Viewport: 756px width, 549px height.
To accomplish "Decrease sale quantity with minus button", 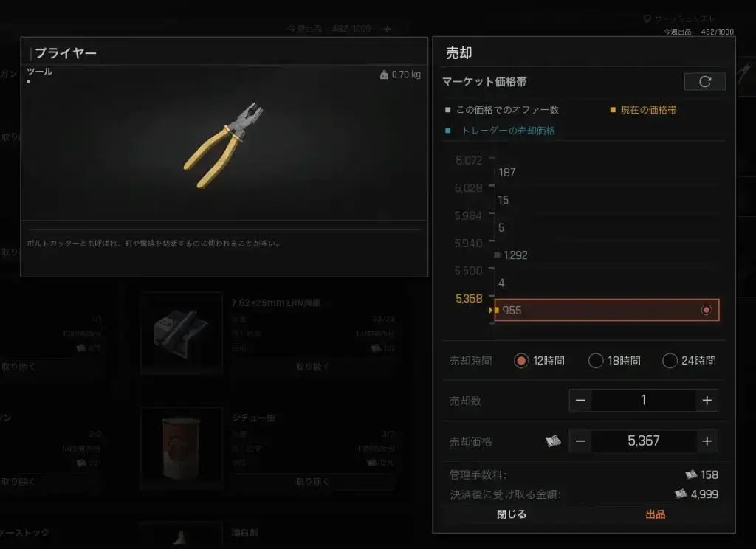I will (x=580, y=400).
